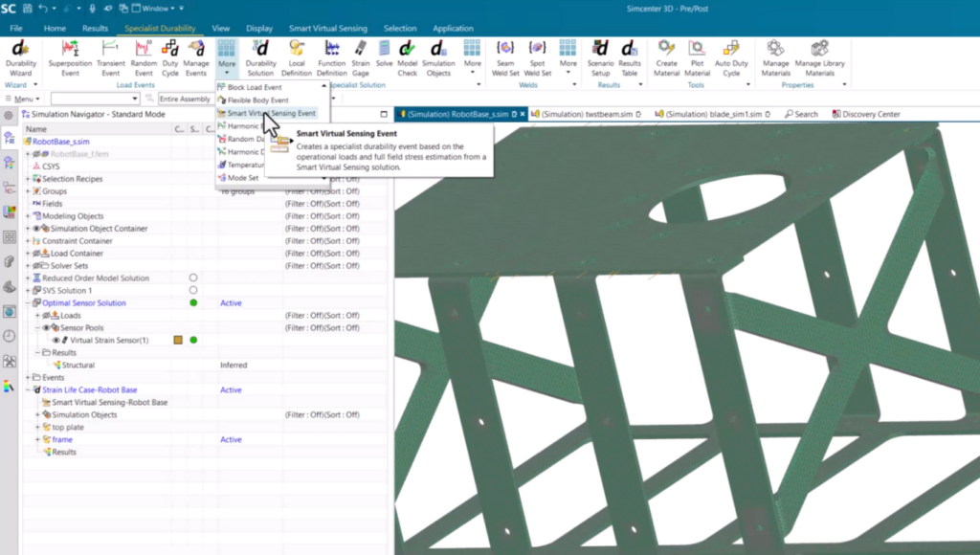Choose Smart Virtual Sensing Event menu item
The width and height of the screenshot is (980, 555).
(271, 113)
